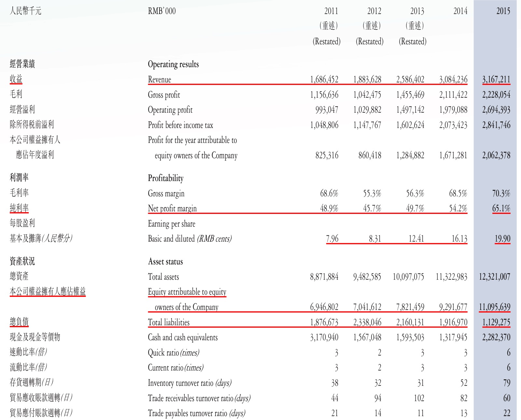Viewport: 521px width, 420px height.
Task: Click the Asset status section heading
Action: [165, 261]
